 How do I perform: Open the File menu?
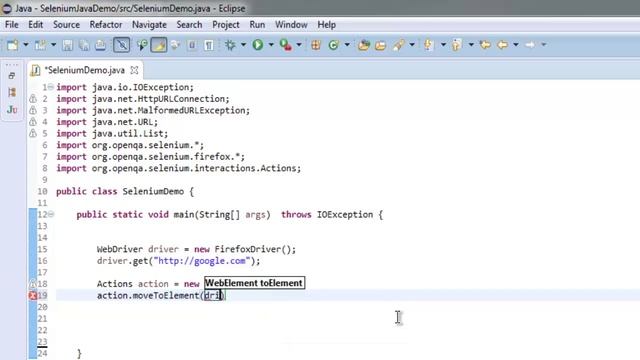point(11,24)
